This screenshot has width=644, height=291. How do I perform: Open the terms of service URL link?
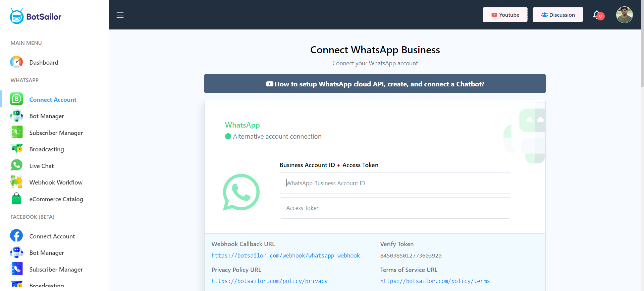[x=435, y=281]
